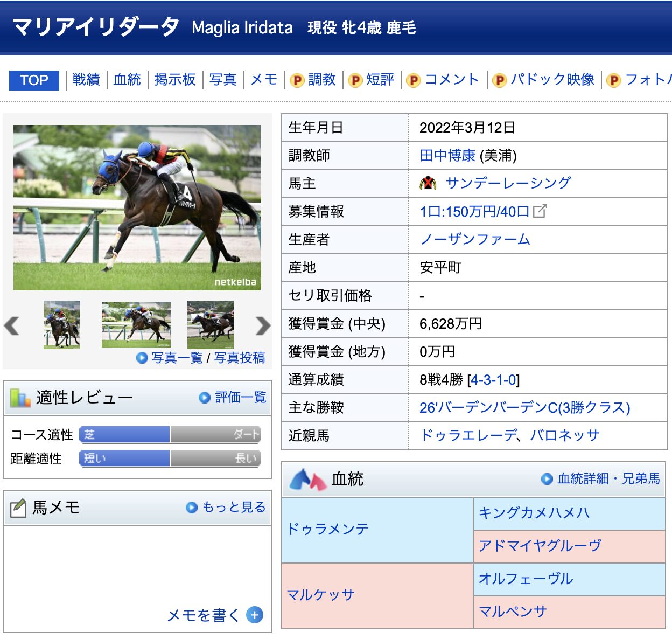
Task: Click the birth date 2022年3月12日
Action: coord(467,128)
